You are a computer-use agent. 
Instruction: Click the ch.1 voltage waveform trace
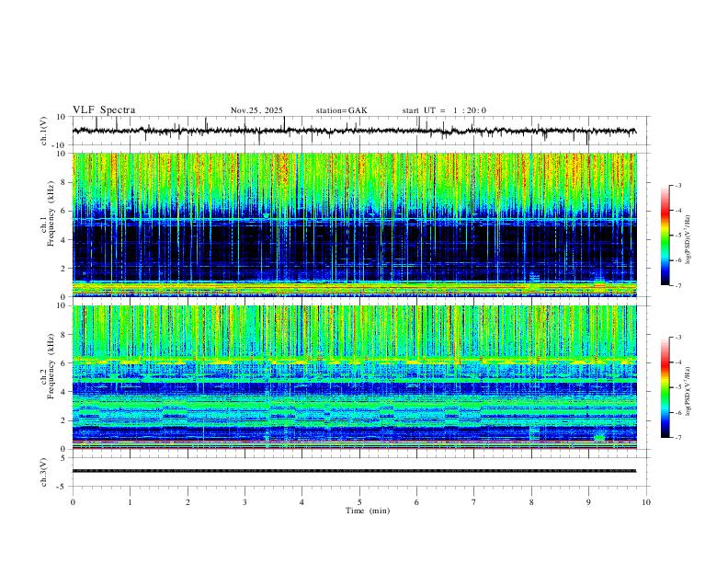(x=354, y=131)
